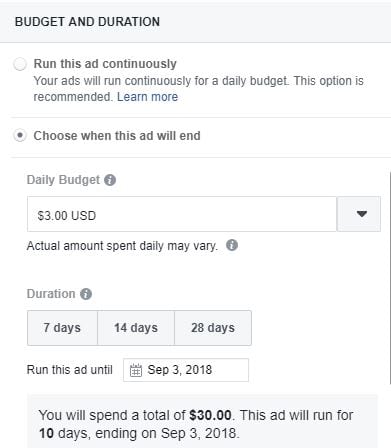Click the 'Choose when this ad will end' label text

click(x=117, y=136)
